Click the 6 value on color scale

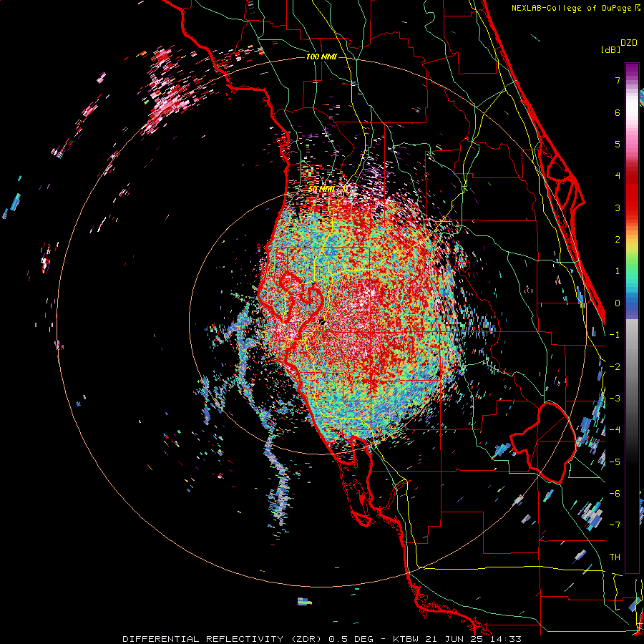[618, 112]
